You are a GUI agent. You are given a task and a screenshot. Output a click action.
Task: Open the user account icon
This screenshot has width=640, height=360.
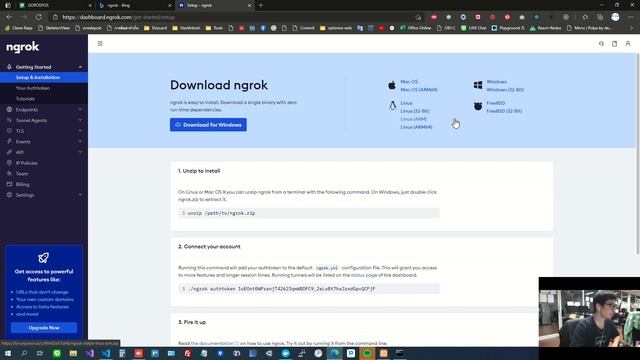coord(628,43)
